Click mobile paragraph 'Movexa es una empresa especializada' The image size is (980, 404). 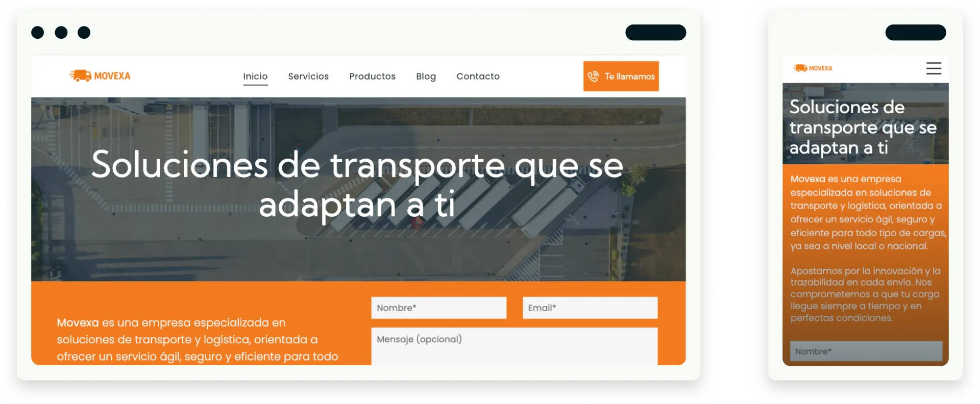[x=868, y=213]
